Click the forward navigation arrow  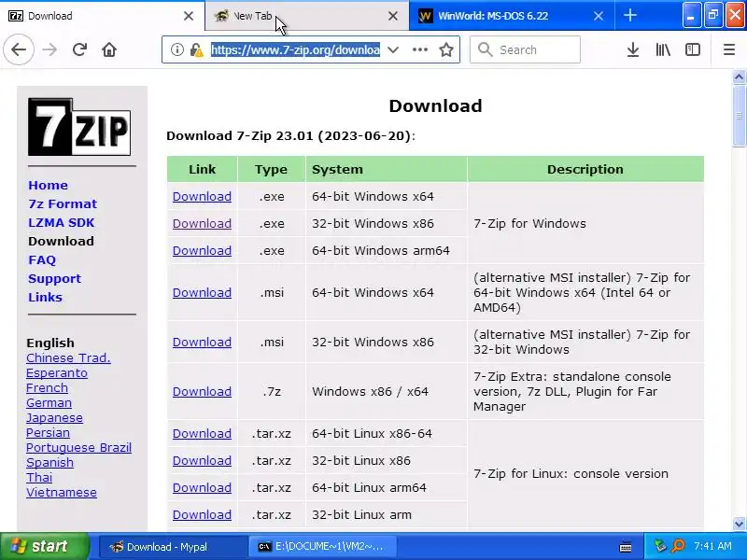point(49,49)
